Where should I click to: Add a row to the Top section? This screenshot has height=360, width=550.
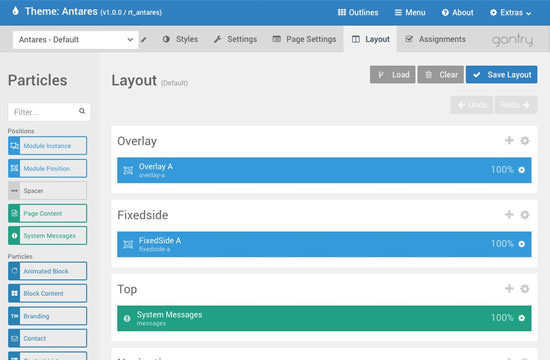click(x=509, y=289)
